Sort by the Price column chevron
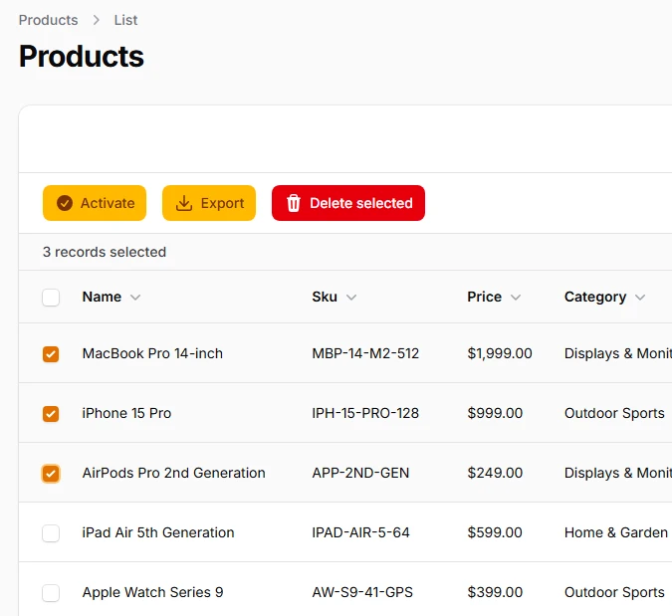Image resolution: width=672 pixels, height=616 pixels. tap(516, 298)
